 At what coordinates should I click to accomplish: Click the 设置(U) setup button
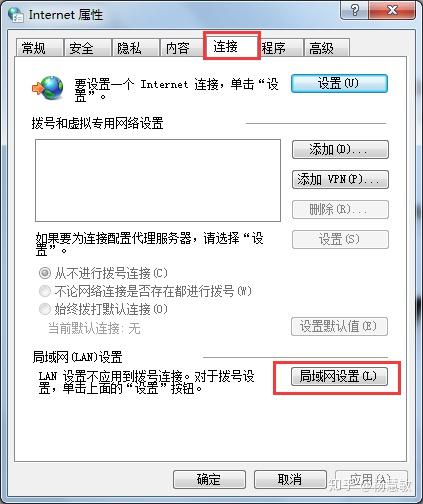pos(339,83)
